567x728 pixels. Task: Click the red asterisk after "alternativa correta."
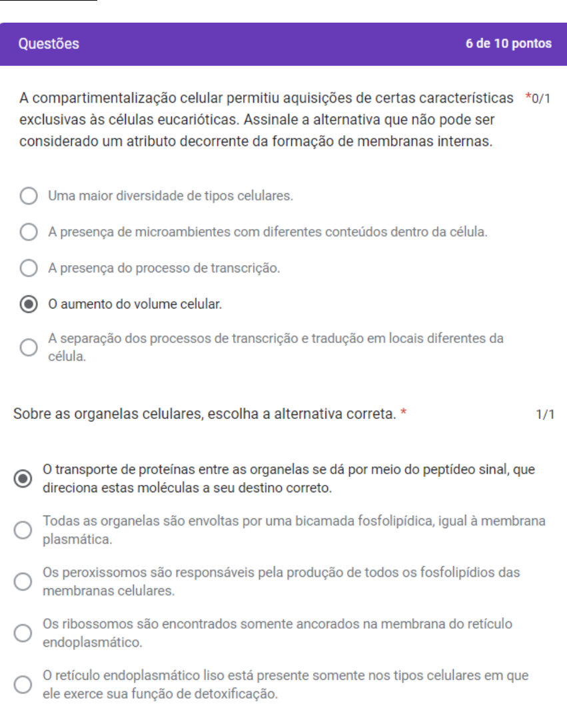click(x=404, y=414)
